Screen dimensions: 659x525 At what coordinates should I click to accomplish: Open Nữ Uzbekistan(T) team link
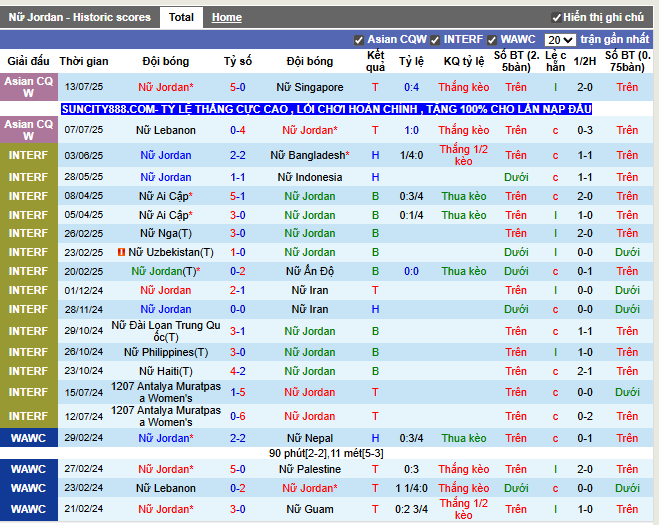click(x=171, y=252)
